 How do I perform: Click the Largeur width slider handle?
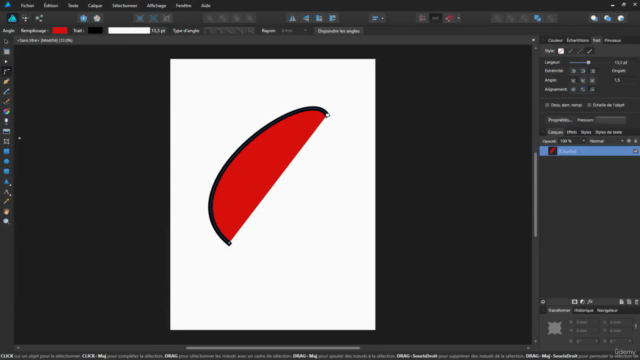click(x=588, y=62)
